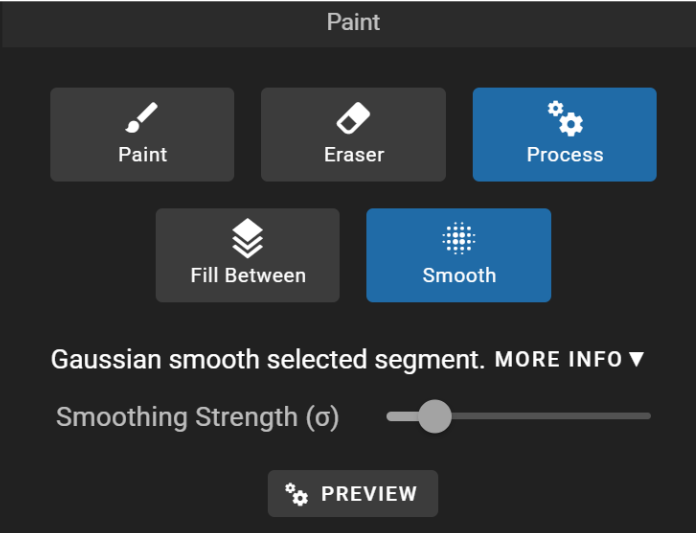This screenshot has width=696, height=533.
Task: Click the Gaussian smooth selected segment description
Action: [268, 360]
